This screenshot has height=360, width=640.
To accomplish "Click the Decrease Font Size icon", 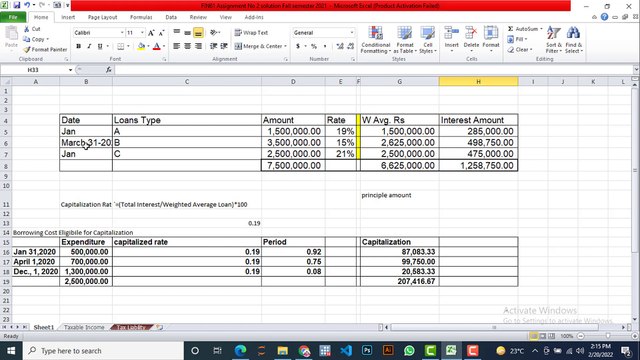I will click(161, 33).
